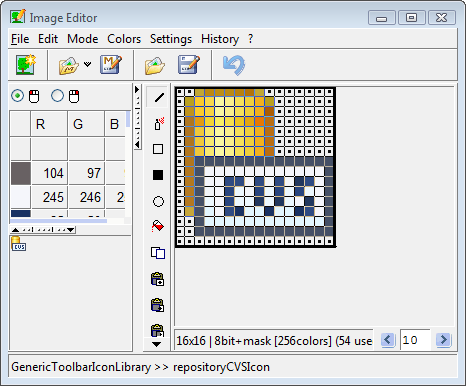Click the zoom factor field showing 10
Image resolution: width=466 pixels, height=386 pixels.
(x=415, y=340)
